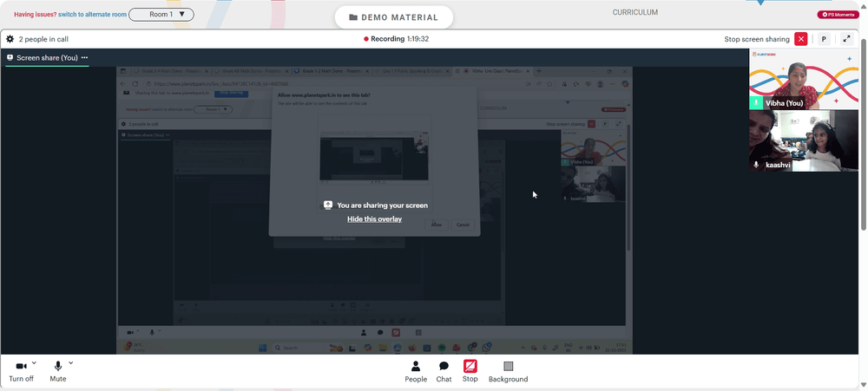868x391 pixels.
Task: Click new tab plus button in preview
Action: pos(539,71)
